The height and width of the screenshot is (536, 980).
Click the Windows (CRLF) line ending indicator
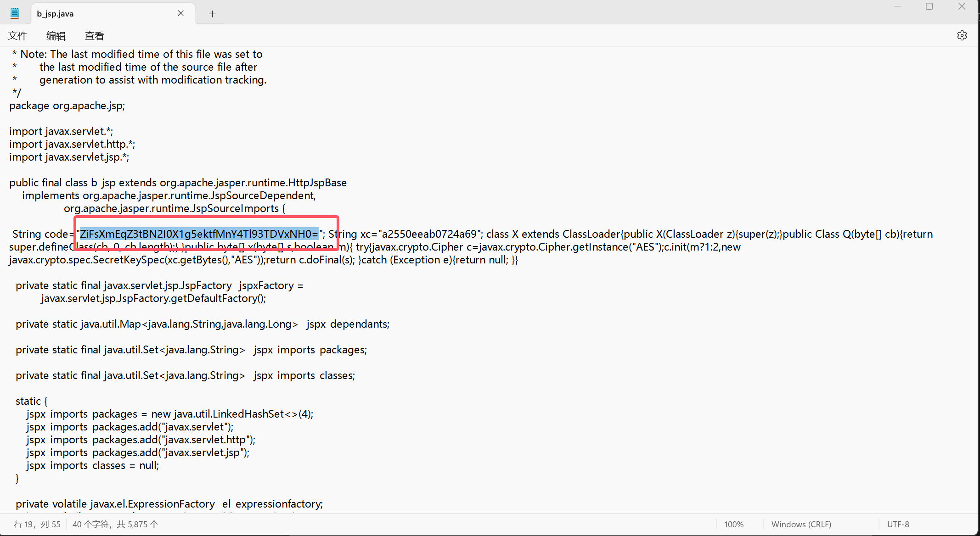(801, 524)
